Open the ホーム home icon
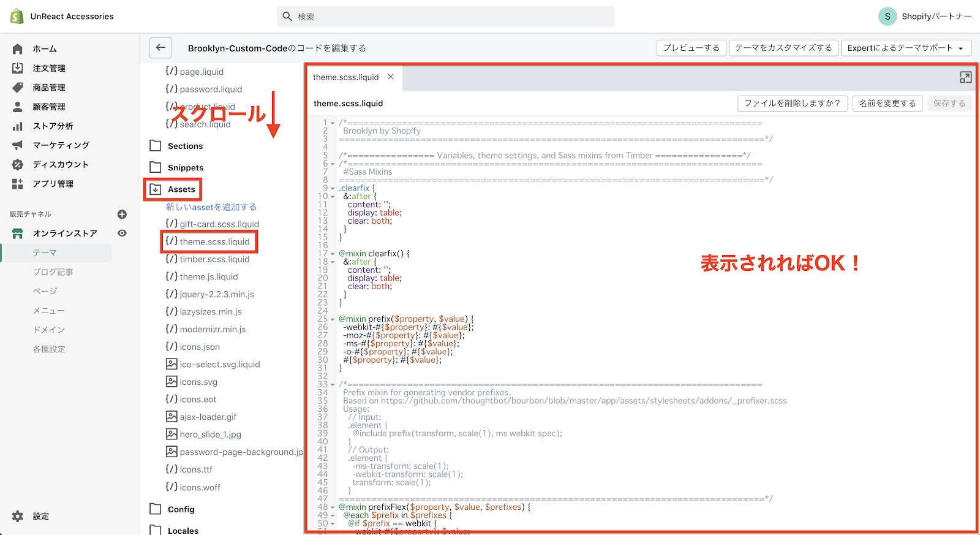 tap(18, 49)
